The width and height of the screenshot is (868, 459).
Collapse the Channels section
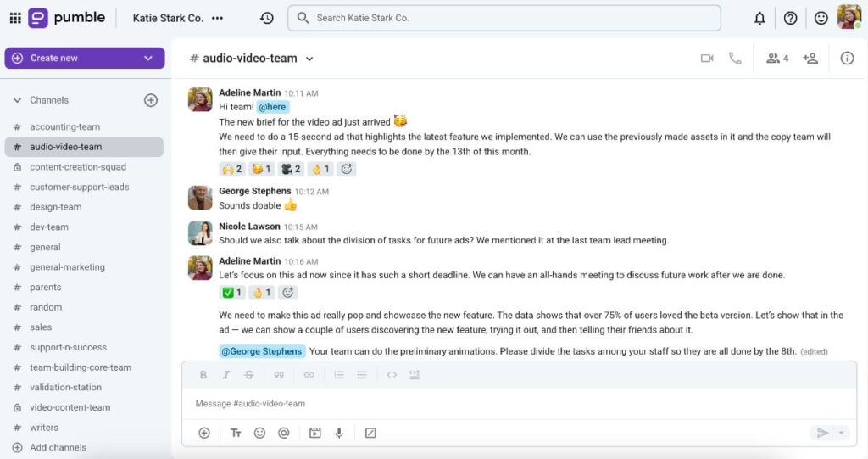(x=17, y=100)
